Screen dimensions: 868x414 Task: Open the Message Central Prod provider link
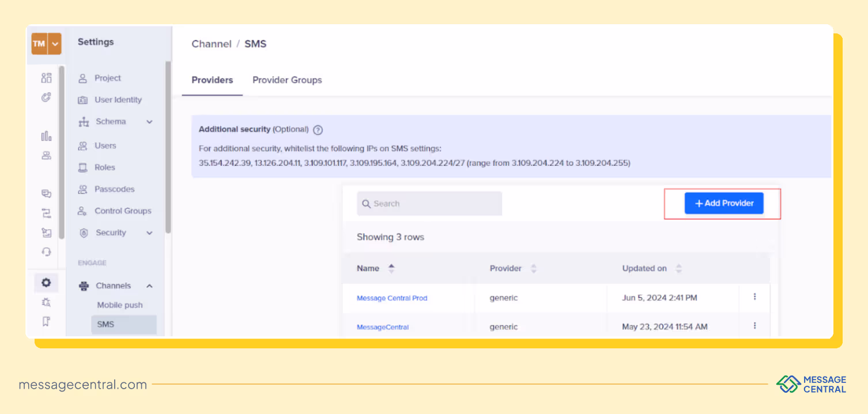click(392, 298)
